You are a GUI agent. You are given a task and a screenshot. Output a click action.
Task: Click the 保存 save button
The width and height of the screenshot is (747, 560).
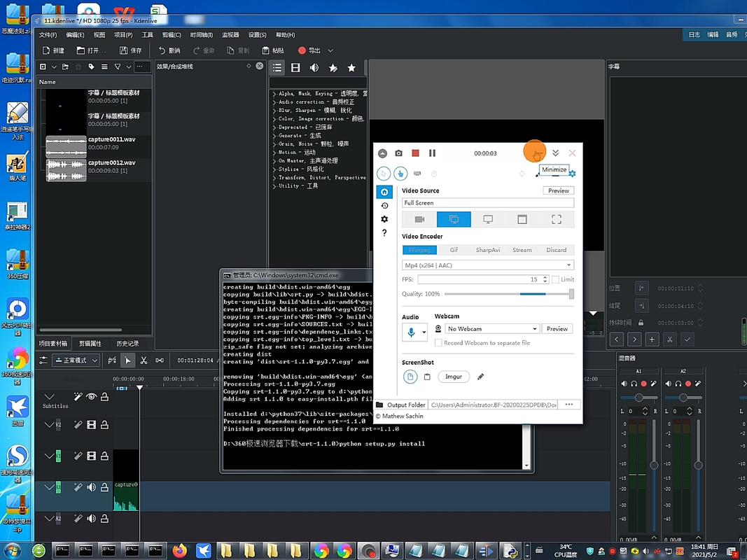130,50
